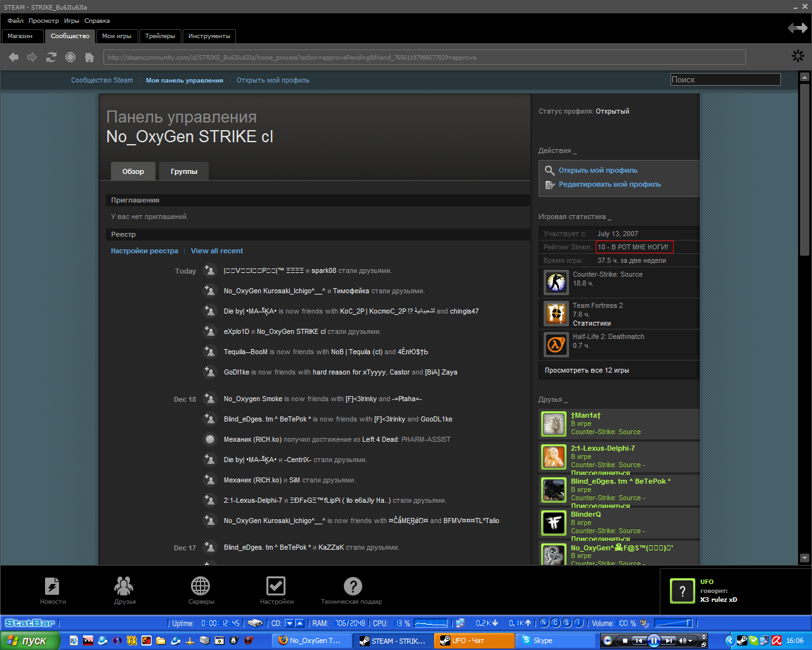The image size is (812, 650).
Task: Click StatBar hard drive icon
Action: 255,623
